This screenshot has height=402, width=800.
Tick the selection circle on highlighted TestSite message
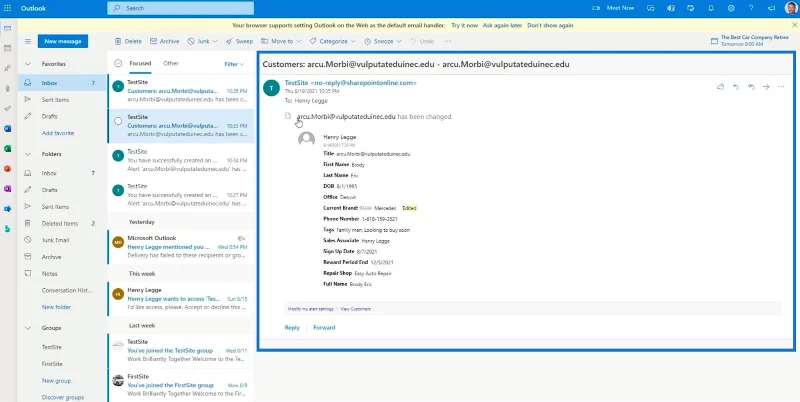point(118,121)
